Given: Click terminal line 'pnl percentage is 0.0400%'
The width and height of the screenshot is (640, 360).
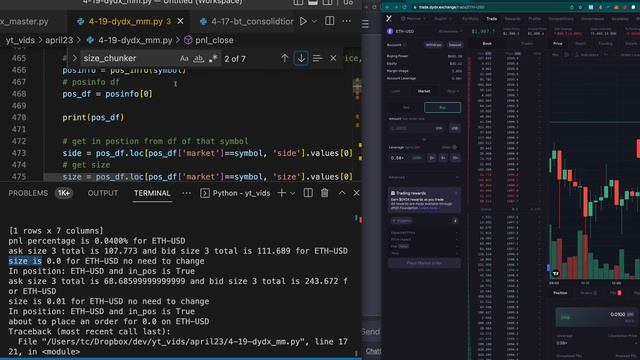Looking at the screenshot, I should 97,241.
